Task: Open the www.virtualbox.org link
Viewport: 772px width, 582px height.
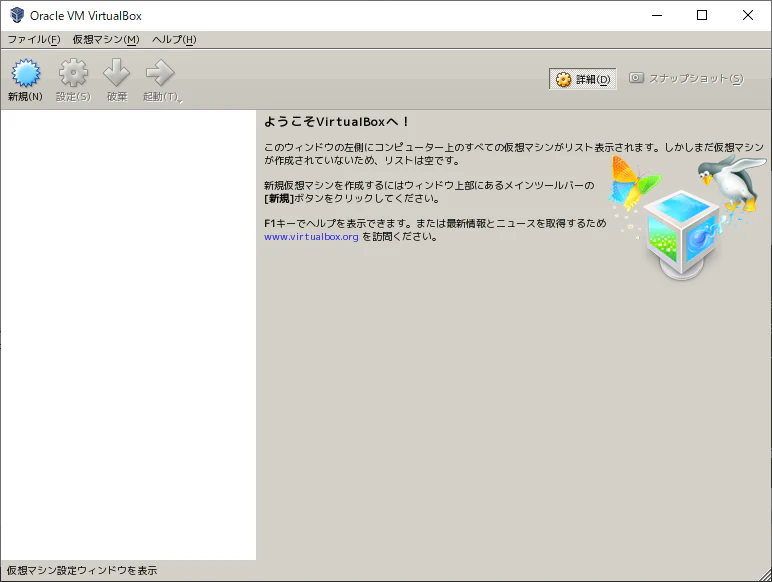Action: pos(311,237)
